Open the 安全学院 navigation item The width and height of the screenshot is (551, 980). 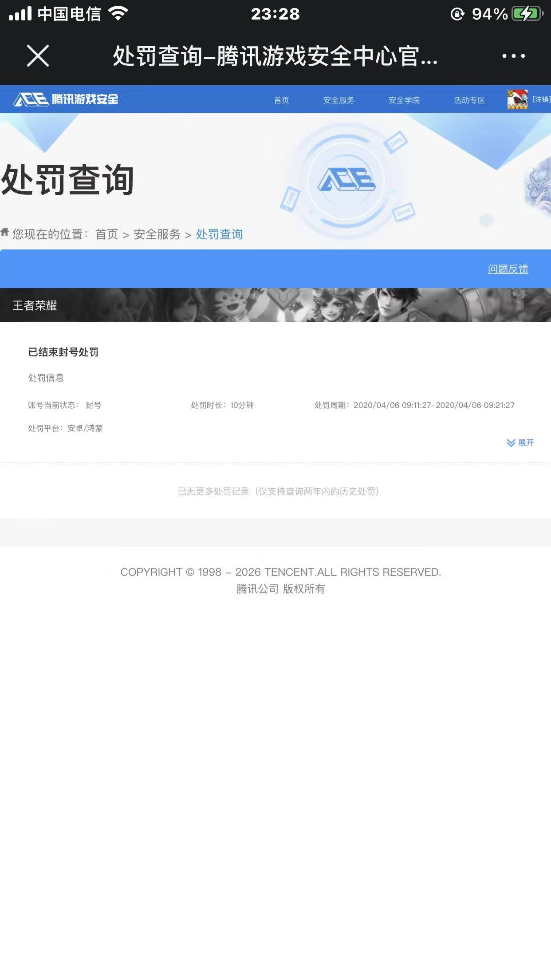pos(404,100)
